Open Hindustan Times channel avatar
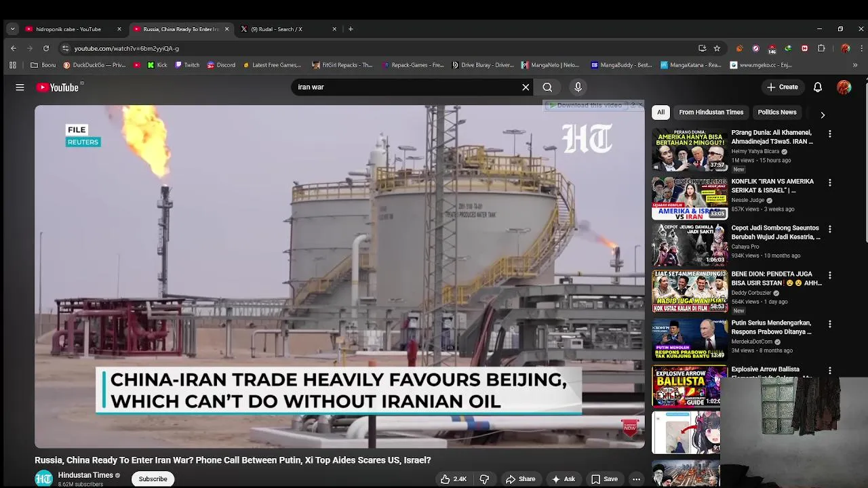Screen dimensions: 868x488 click(44, 479)
